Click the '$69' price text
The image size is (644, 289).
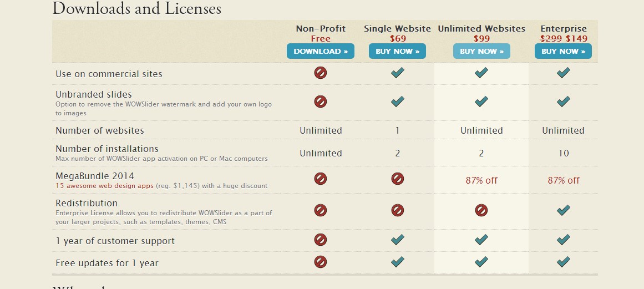tap(398, 39)
